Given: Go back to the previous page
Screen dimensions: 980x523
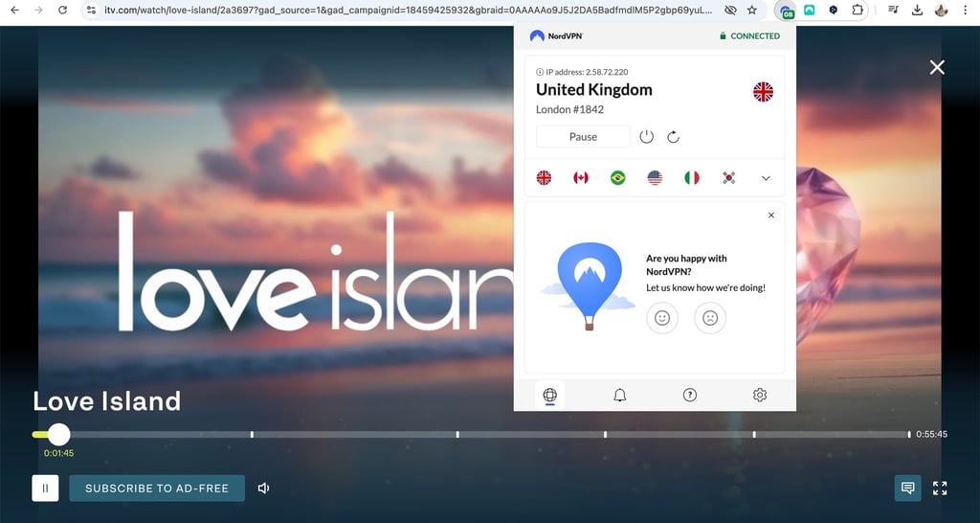Looking at the screenshot, I should tap(14, 10).
